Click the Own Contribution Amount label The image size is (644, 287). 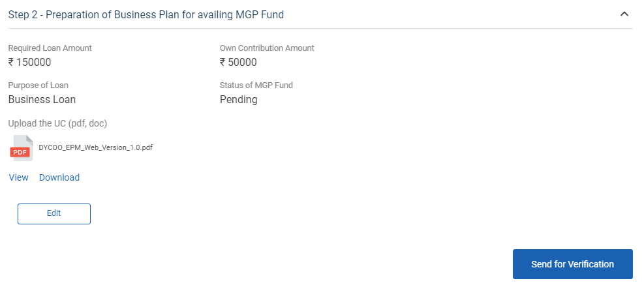tap(267, 48)
